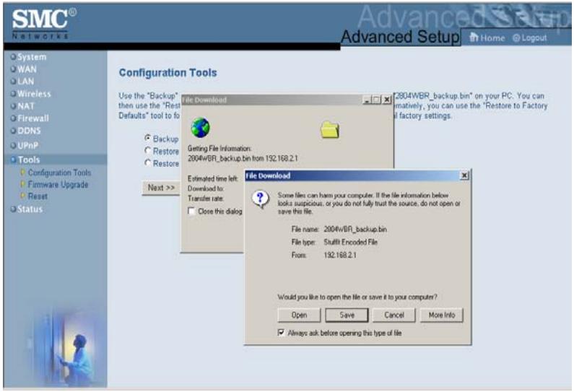Select the Backup radio option
This screenshot has width=574, height=392.
coord(147,138)
